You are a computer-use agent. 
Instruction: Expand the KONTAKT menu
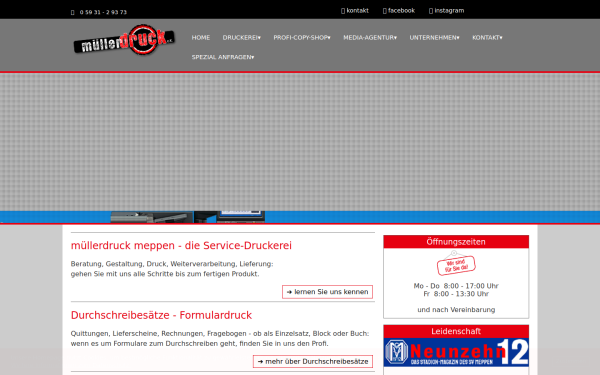[487, 38]
